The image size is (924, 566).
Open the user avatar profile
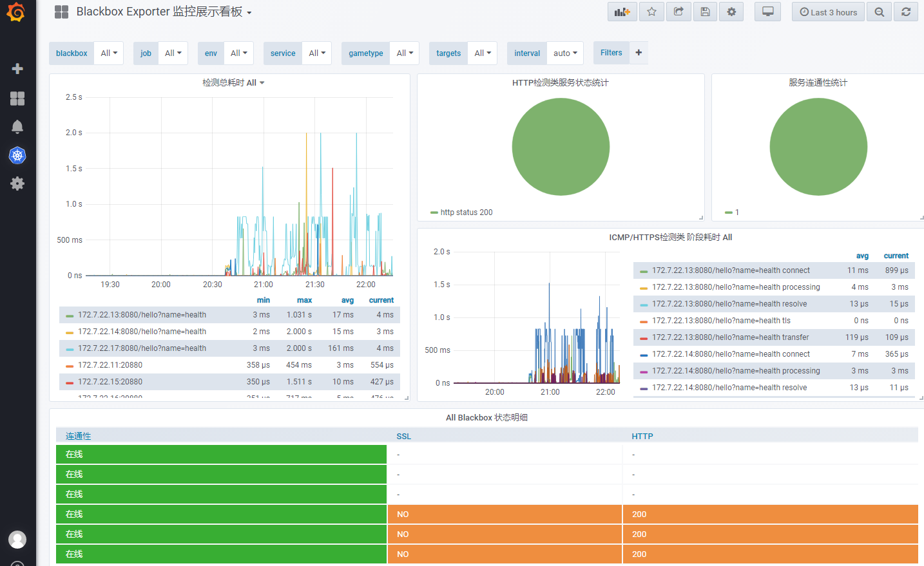[17, 540]
